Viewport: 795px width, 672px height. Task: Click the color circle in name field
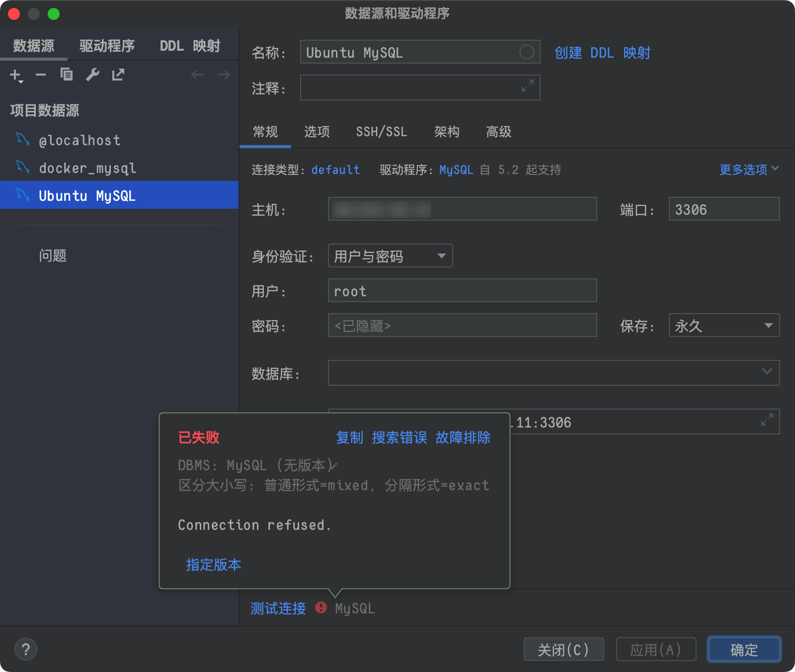pos(527,52)
